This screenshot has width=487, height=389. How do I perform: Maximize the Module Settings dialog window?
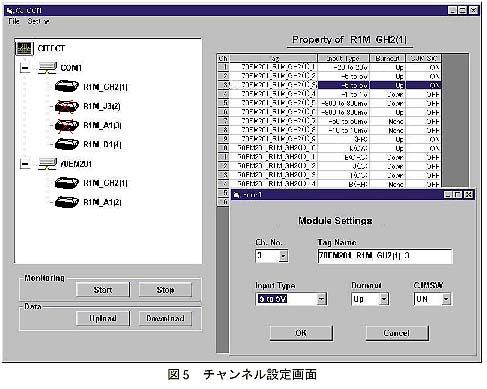(x=458, y=195)
